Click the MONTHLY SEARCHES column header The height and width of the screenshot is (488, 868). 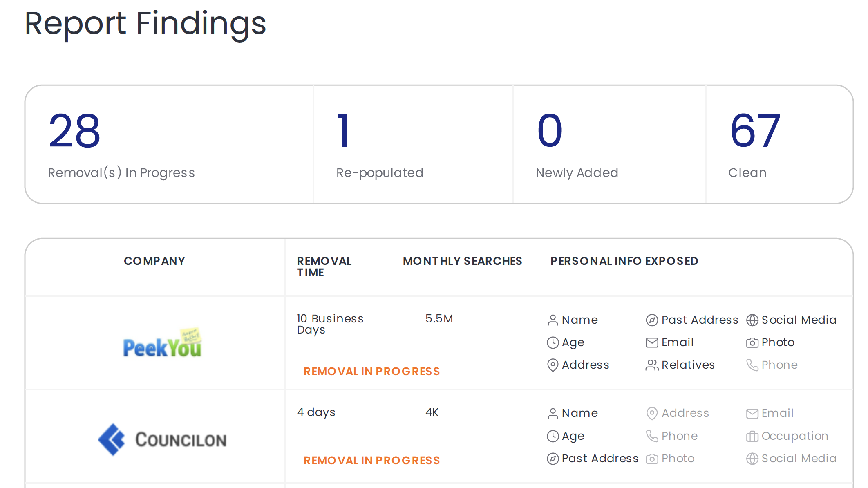462,261
